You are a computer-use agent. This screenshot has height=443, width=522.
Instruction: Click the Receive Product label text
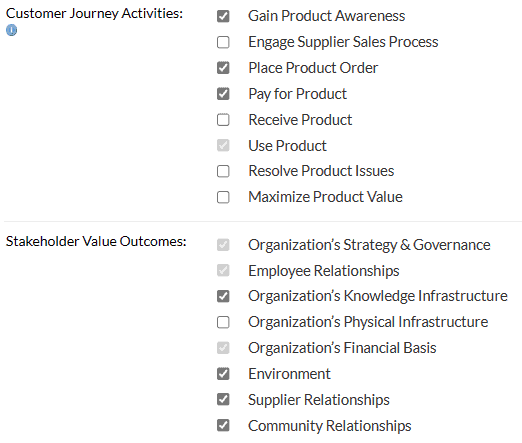pos(300,120)
